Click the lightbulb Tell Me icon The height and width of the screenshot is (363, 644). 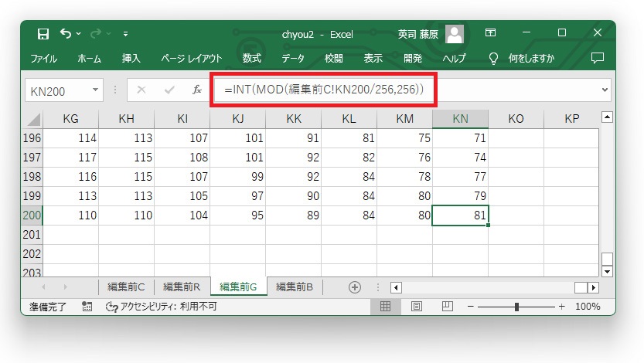[x=493, y=58]
